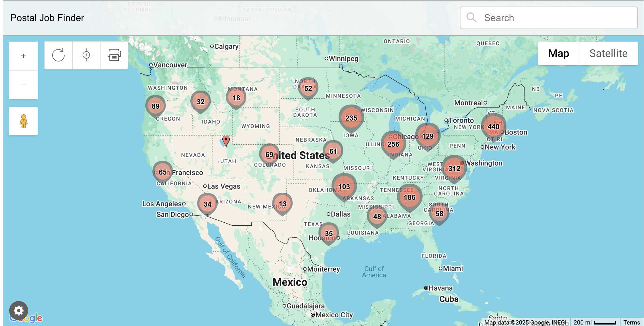Open the 256 cluster near Chicago
Screen dimensions: 644x326
click(393, 144)
